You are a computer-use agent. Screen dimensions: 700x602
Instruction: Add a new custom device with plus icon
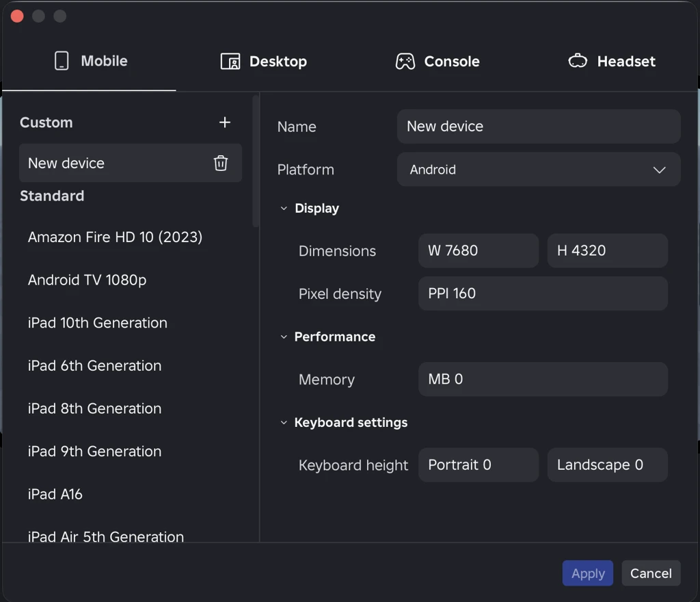(224, 122)
